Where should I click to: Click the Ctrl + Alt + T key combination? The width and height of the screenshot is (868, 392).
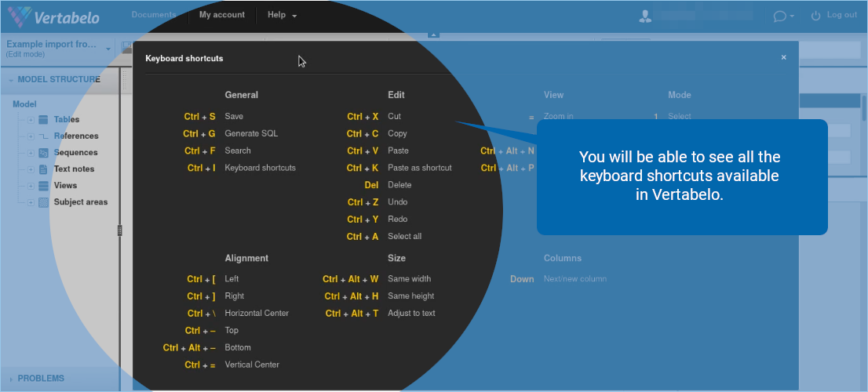(x=352, y=314)
